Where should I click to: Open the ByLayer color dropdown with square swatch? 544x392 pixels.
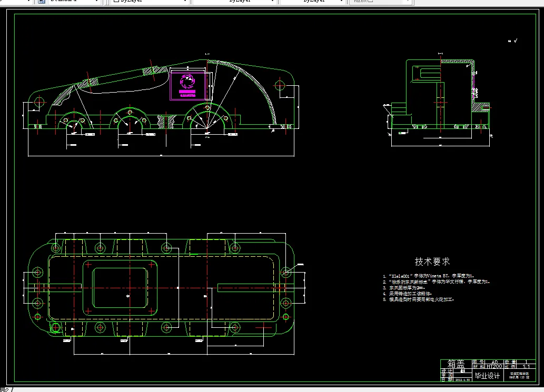(149, 2)
